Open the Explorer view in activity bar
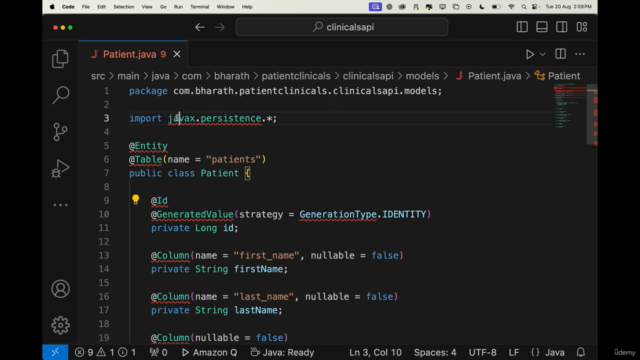 click(60, 59)
